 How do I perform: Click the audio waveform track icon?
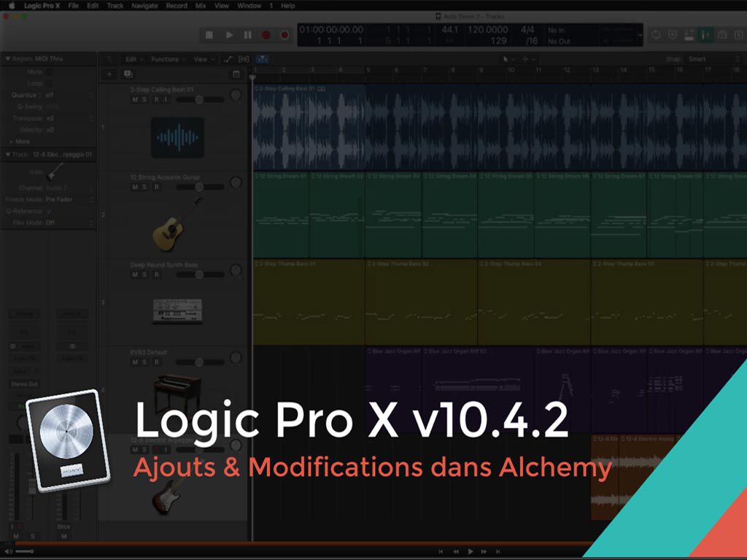point(177,138)
